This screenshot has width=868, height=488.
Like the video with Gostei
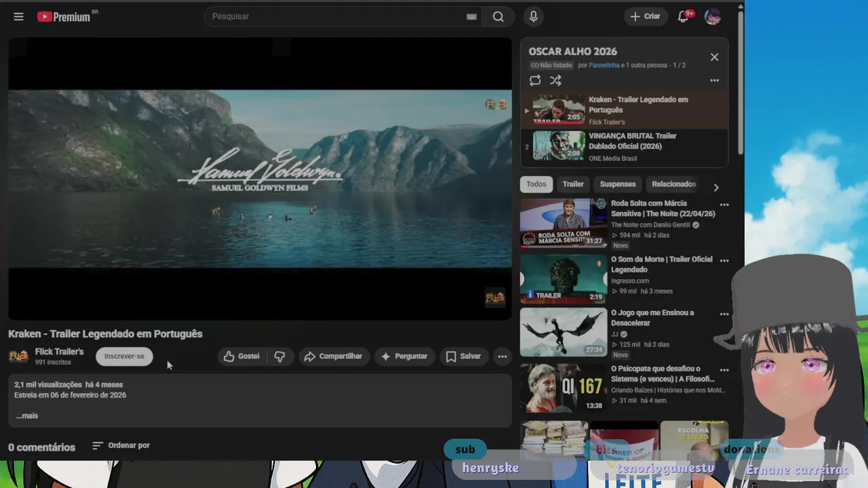click(x=241, y=357)
